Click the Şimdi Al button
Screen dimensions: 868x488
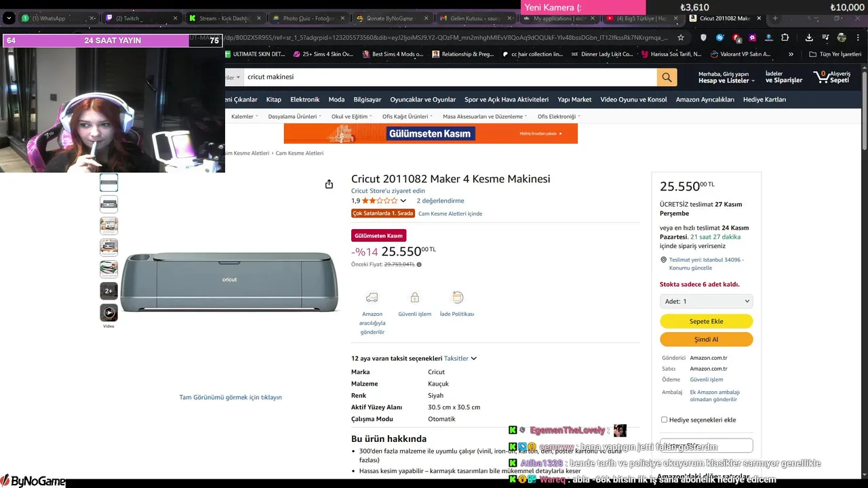[x=706, y=340]
